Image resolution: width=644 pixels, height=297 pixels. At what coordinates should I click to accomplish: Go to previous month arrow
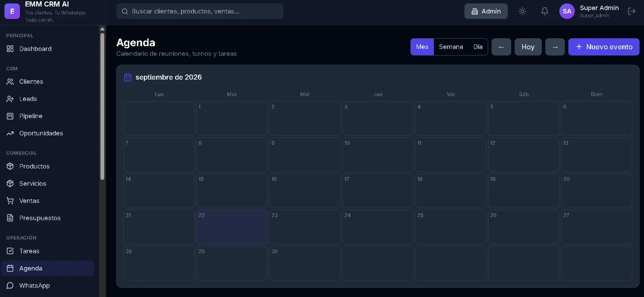(501, 47)
